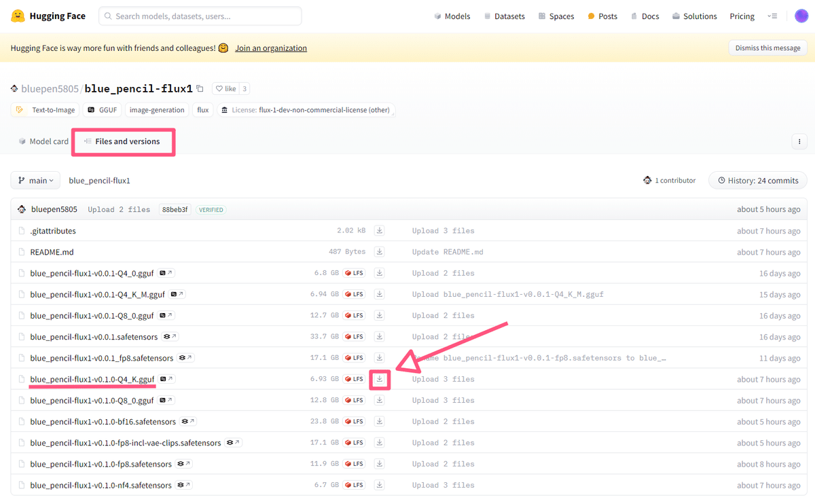Open safetensors viewer icon for v0.1.0-nf4
The image size is (815, 504).
pos(184,485)
